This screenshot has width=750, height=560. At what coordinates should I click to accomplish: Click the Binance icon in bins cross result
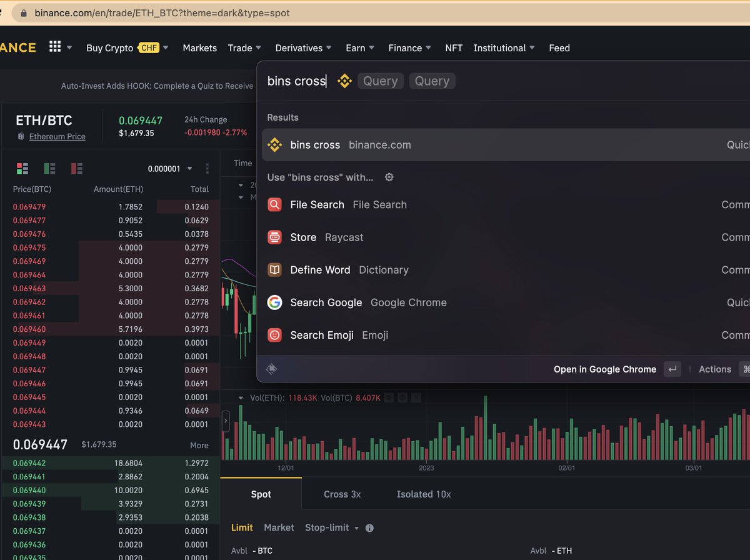(x=274, y=145)
